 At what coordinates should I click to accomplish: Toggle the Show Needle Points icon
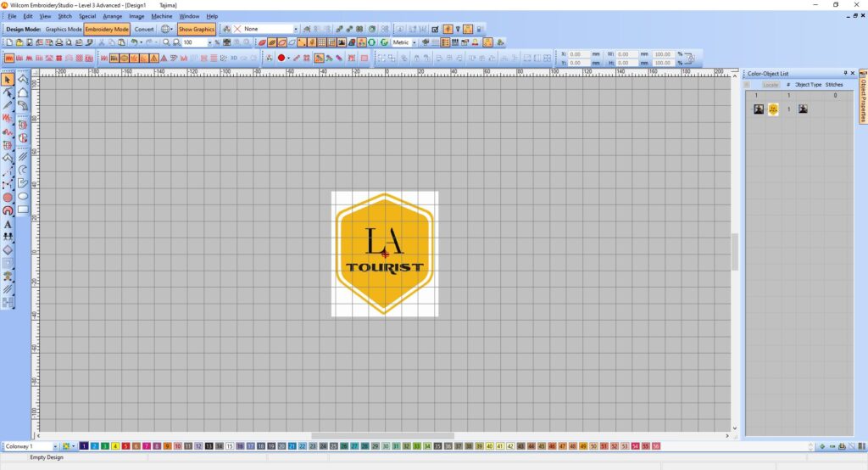point(302,42)
